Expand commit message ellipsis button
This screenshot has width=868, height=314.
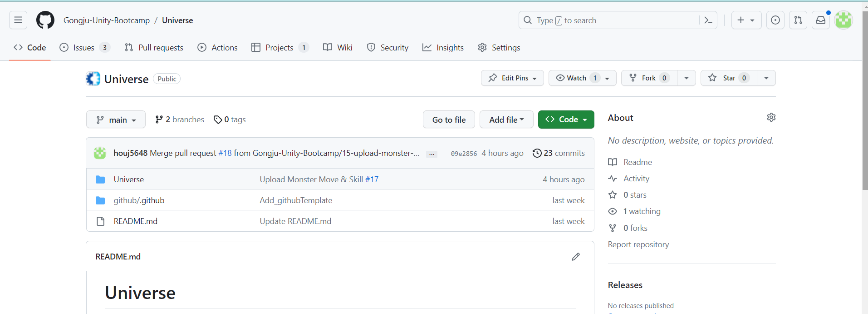coord(432,154)
